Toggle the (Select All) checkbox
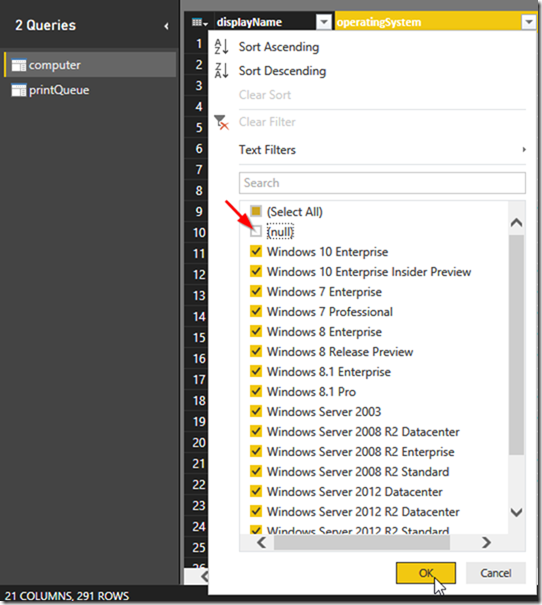Viewport: 542px width, 605px height. pyautogui.click(x=256, y=211)
